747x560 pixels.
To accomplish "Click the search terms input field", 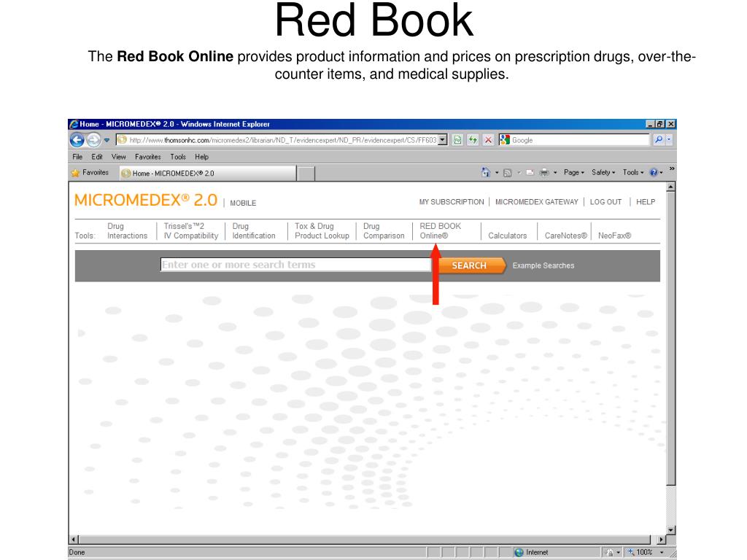I will pos(295,265).
